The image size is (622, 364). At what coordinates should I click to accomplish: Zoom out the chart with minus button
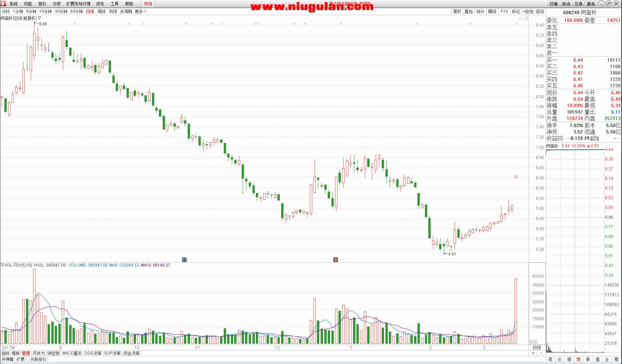541,353
